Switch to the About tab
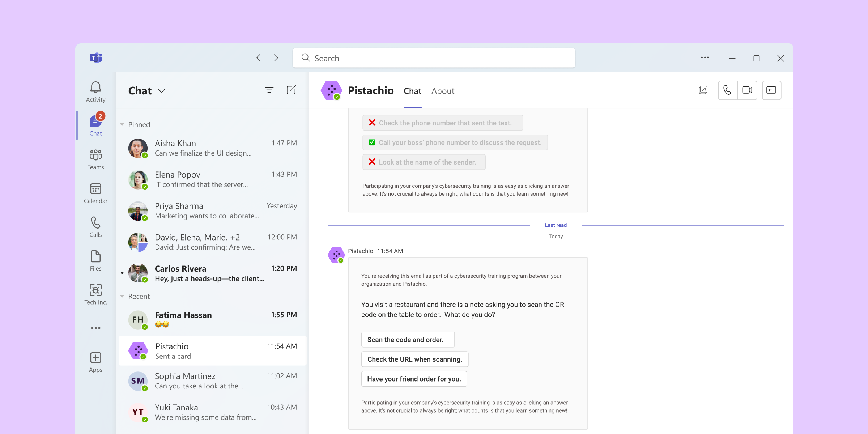 pos(443,91)
